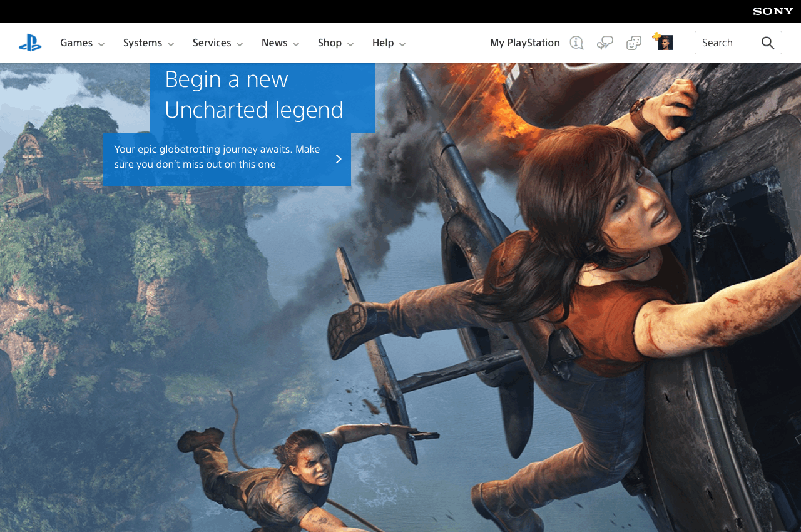Image resolution: width=801 pixels, height=532 pixels.
Task: Click the Sony logo in top bar
Action: [x=773, y=11]
